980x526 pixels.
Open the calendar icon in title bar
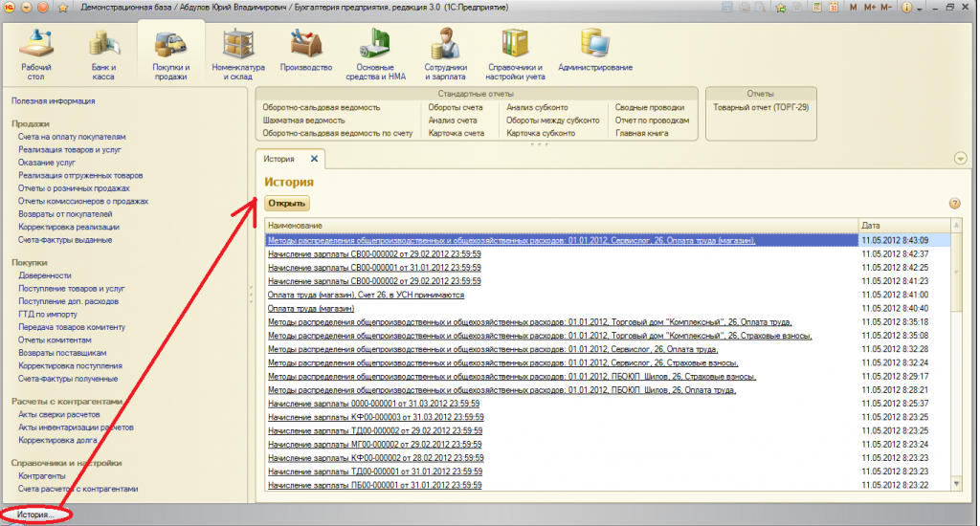click(832, 8)
